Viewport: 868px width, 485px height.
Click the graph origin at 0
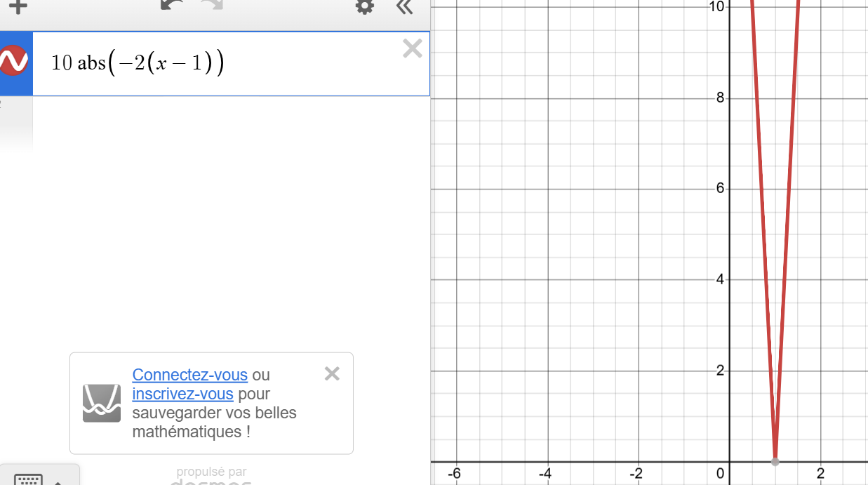pos(730,463)
